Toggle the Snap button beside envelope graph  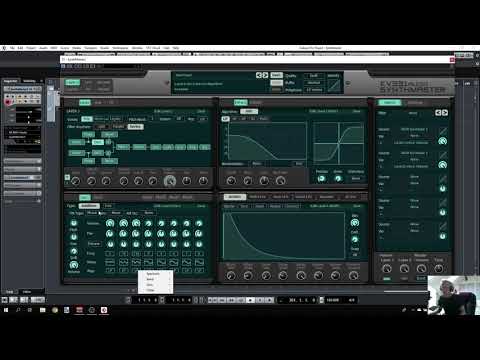[x=355, y=254]
